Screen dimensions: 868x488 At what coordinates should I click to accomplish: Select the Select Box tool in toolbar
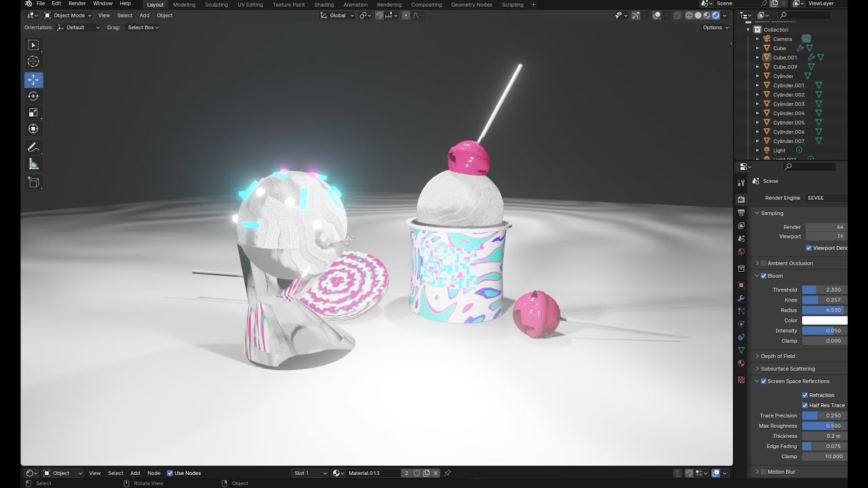tap(33, 45)
